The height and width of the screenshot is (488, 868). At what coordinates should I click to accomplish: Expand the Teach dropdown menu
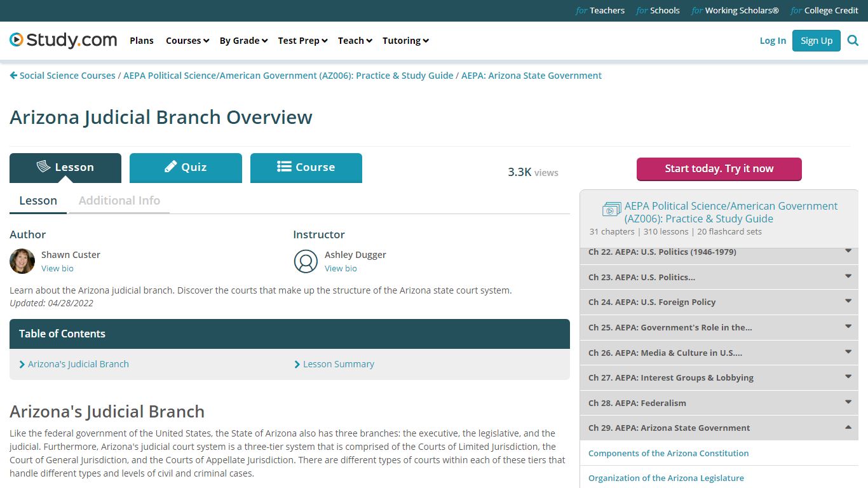point(355,41)
